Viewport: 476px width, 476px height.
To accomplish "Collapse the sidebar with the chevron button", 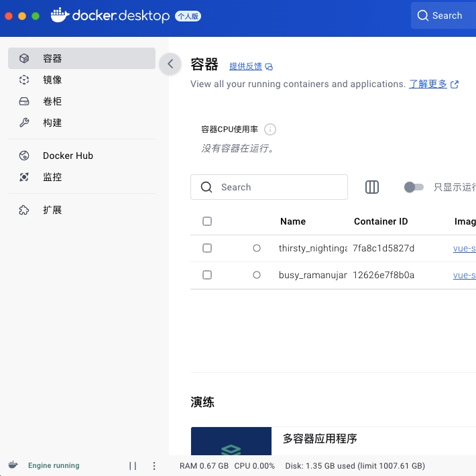I will tap(170, 64).
